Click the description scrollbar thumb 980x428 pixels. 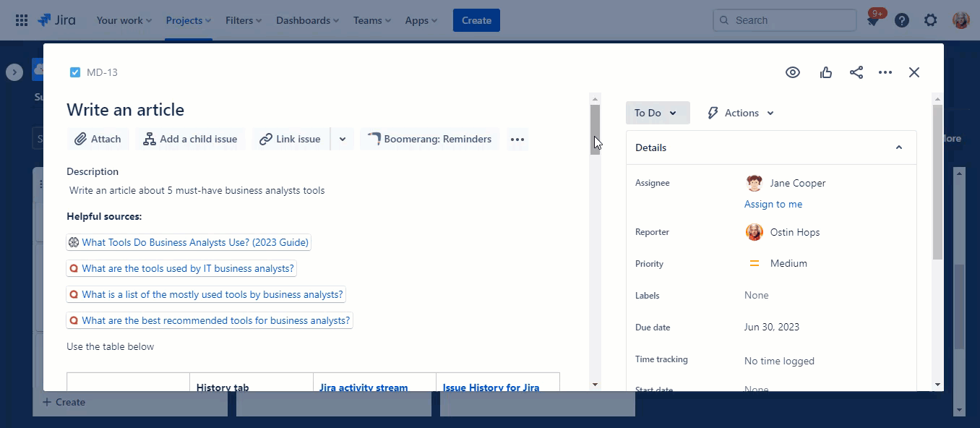coord(596,129)
